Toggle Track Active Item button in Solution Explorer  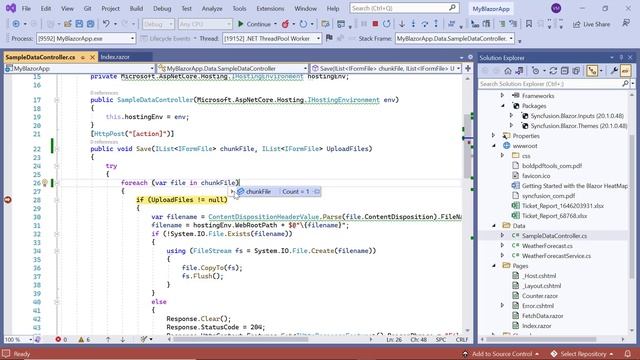(x=592, y=71)
